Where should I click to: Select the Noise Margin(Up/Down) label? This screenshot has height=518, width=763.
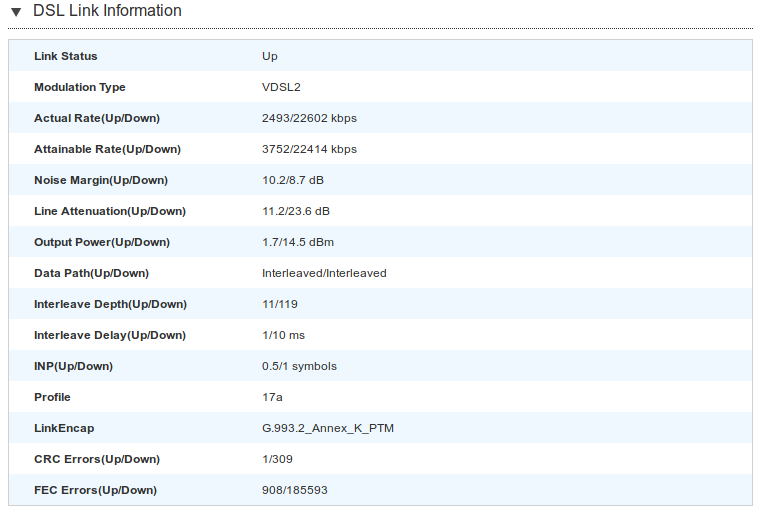(x=101, y=180)
